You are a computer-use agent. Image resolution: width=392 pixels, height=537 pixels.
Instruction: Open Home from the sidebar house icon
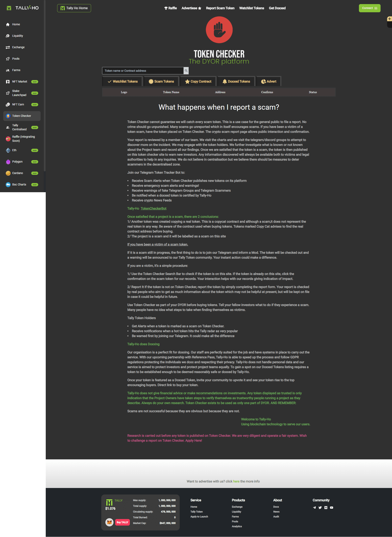8,25
